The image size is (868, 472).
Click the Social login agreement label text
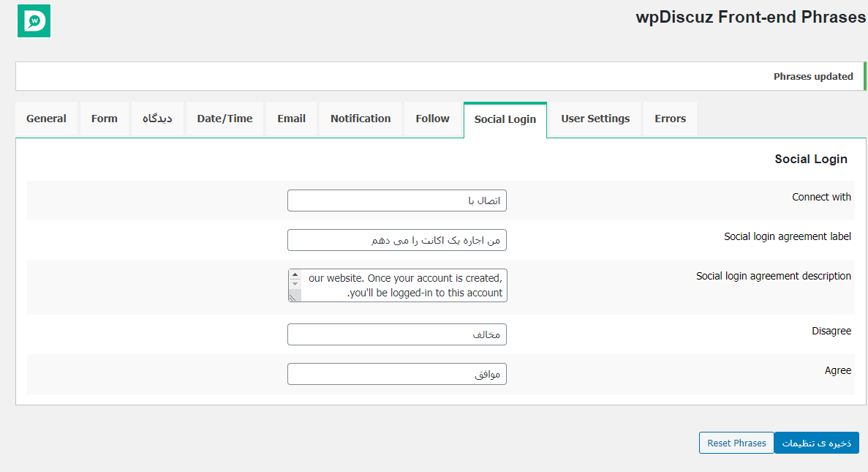click(x=787, y=236)
